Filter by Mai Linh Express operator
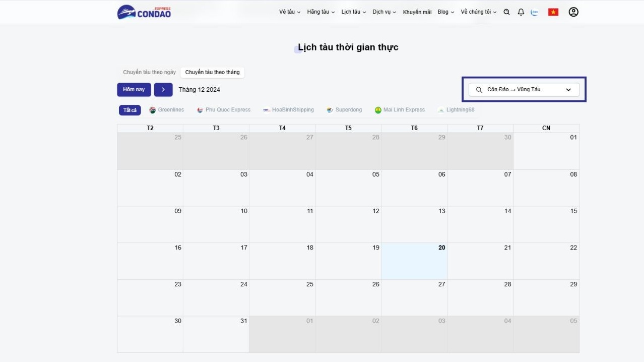 (x=400, y=110)
